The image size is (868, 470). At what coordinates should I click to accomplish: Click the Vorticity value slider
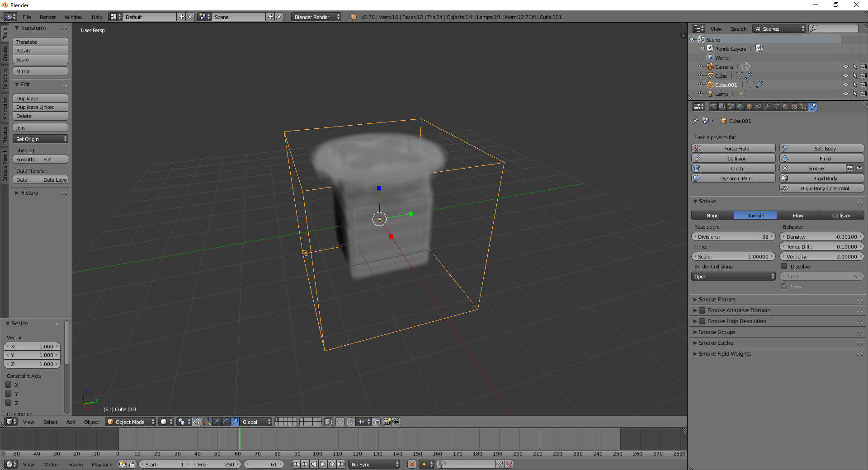click(x=821, y=257)
